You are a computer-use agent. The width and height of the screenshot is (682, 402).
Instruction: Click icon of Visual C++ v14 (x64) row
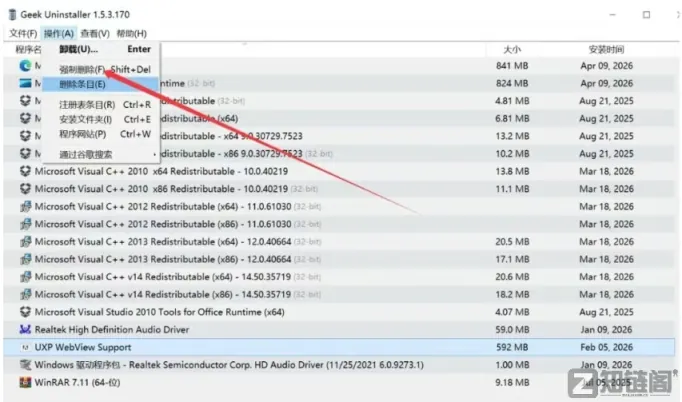click(x=25, y=277)
